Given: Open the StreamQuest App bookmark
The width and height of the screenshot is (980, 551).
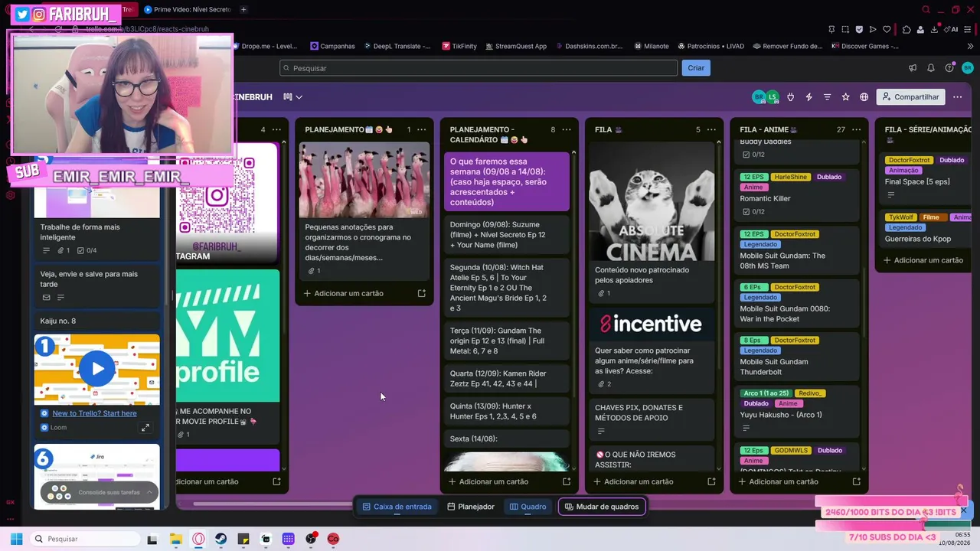Looking at the screenshot, I should 515,46.
